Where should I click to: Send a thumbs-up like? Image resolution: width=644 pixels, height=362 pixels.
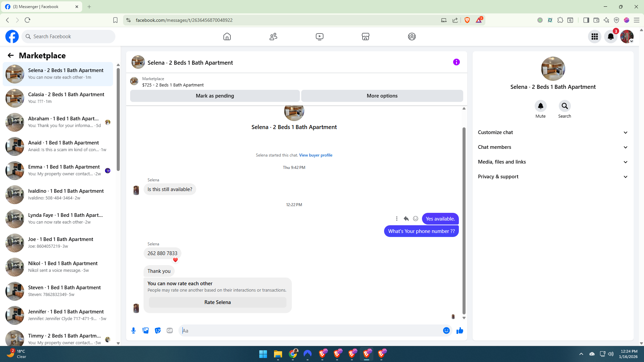[x=460, y=330]
